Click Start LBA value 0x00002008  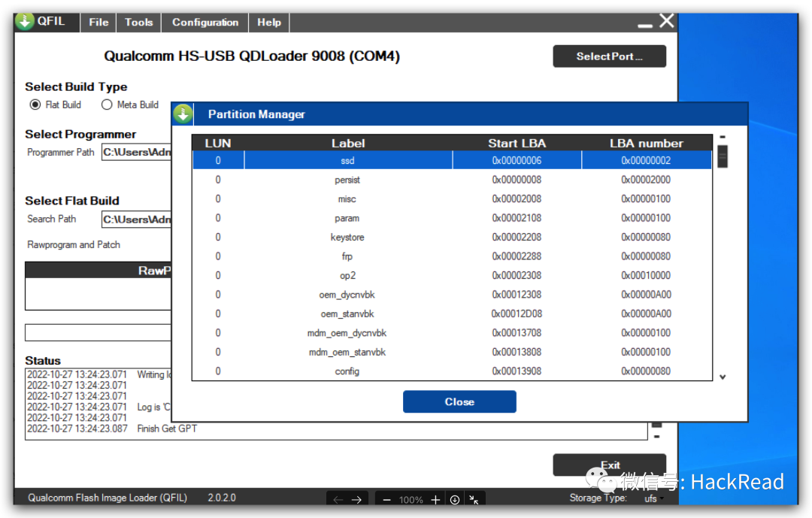[517, 199]
